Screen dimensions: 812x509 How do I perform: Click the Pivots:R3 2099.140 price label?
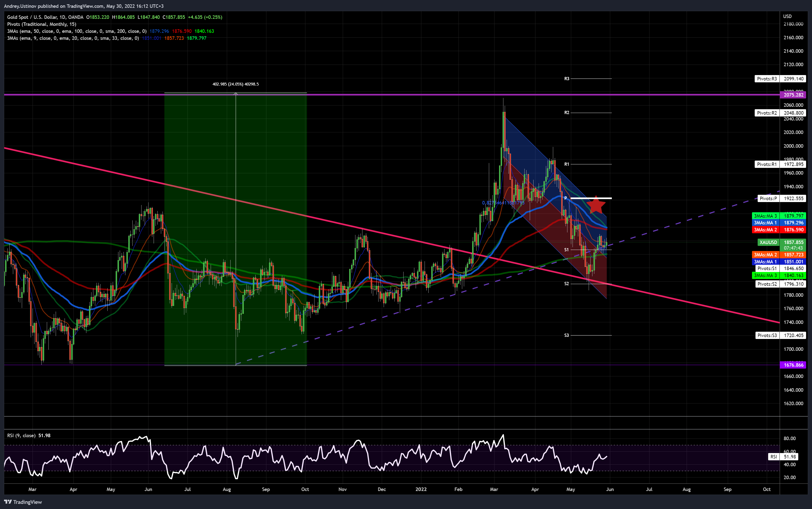click(780, 79)
